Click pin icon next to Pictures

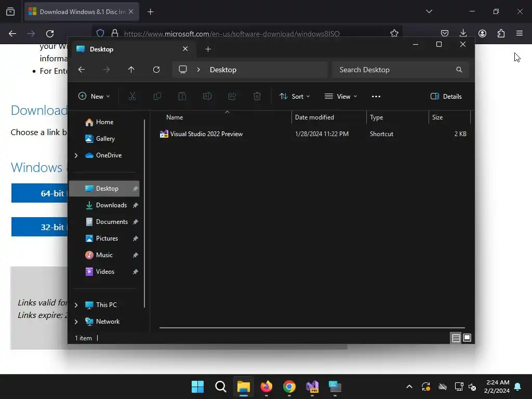pos(136,238)
